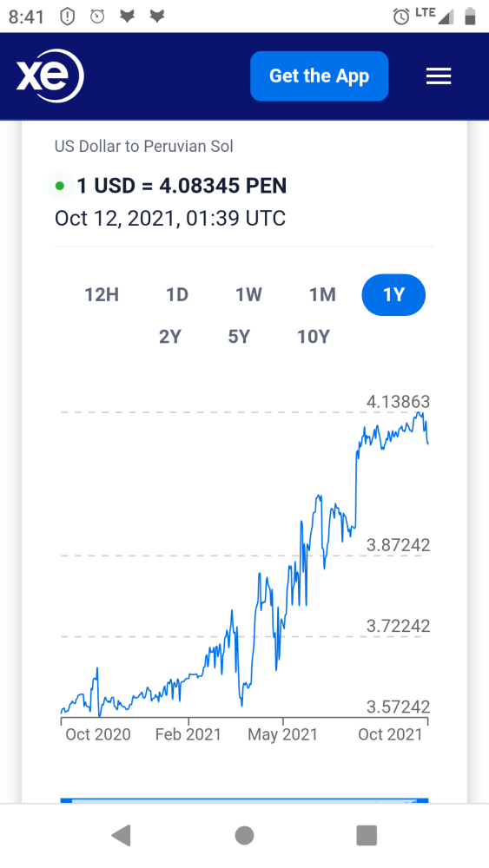Select the 12H chart range
This screenshot has width=489, height=868.
[x=102, y=294]
